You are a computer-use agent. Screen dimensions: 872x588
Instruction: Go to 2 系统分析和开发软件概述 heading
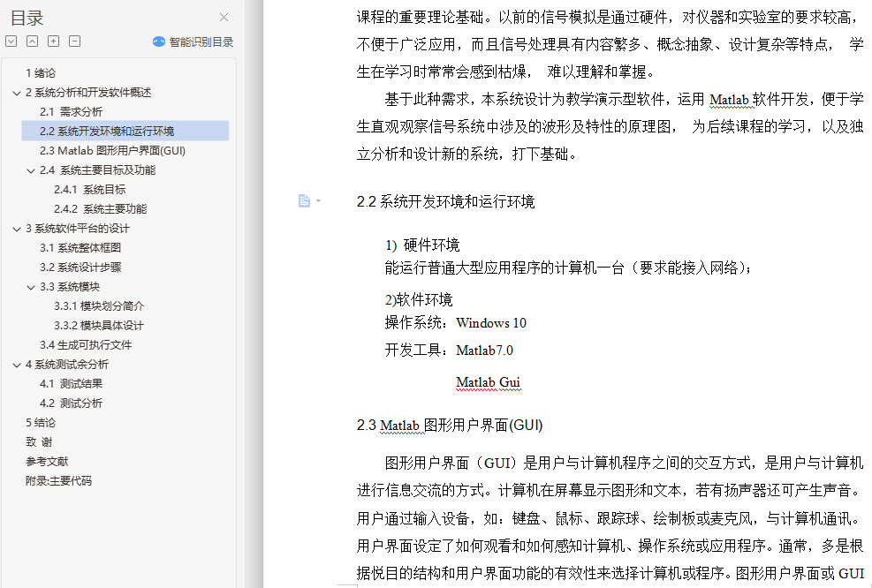[88, 92]
